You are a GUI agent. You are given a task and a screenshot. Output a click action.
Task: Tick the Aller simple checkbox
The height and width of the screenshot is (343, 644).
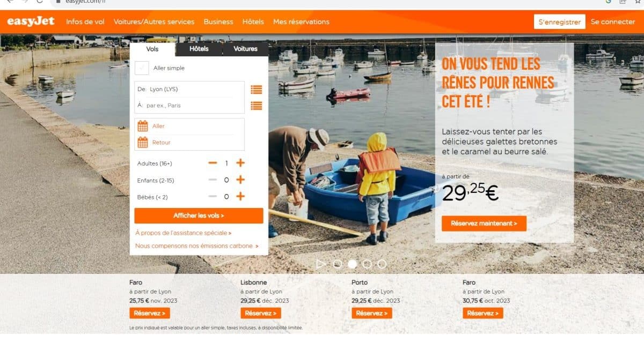(142, 68)
